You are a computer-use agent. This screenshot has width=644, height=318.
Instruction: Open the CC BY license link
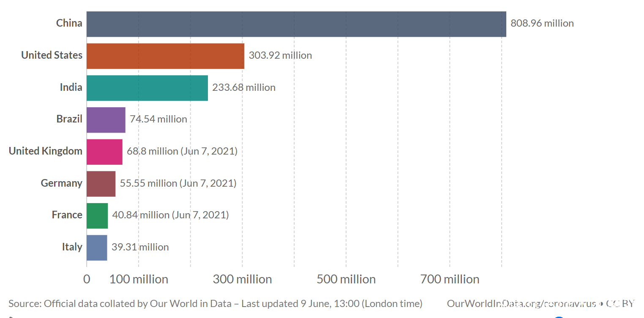pyautogui.click(x=620, y=304)
